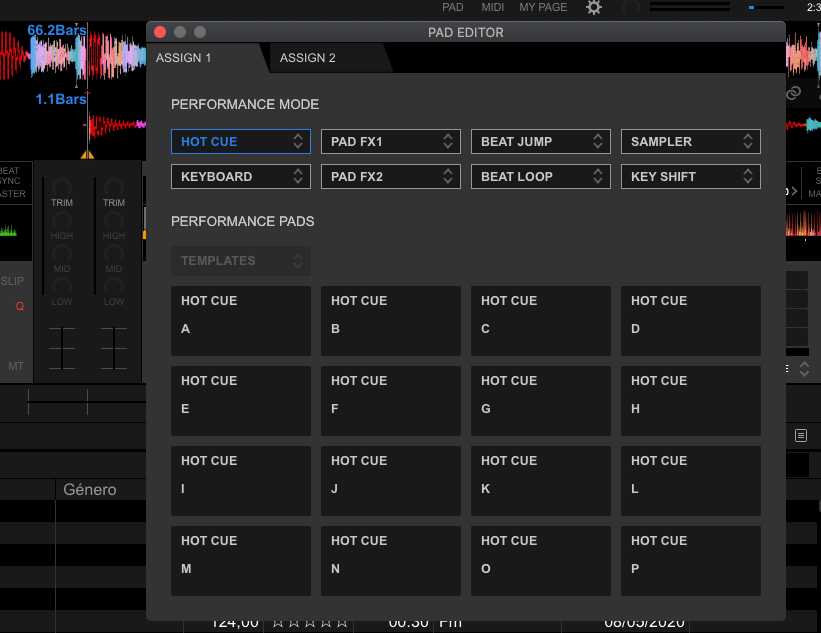Select the HOT CUE L pad
Screen dimensions: 821x633
691,481
